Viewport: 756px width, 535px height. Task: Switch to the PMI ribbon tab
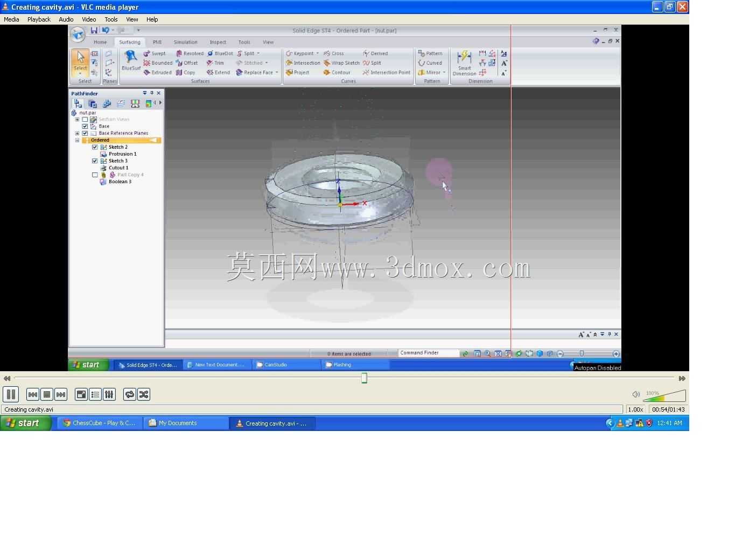pyautogui.click(x=157, y=42)
